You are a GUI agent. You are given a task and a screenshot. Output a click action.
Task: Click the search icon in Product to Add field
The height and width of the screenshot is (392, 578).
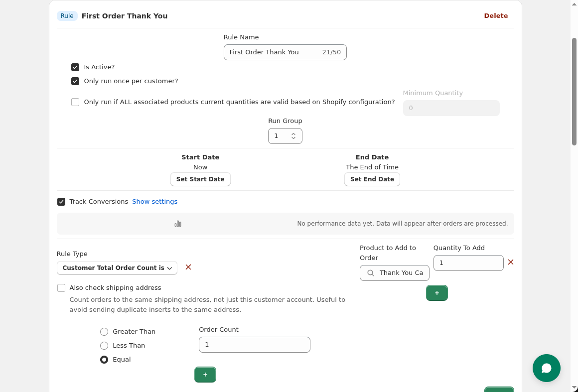click(370, 273)
